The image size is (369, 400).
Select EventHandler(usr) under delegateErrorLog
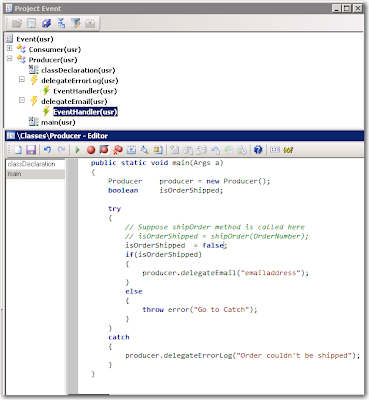click(x=85, y=91)
